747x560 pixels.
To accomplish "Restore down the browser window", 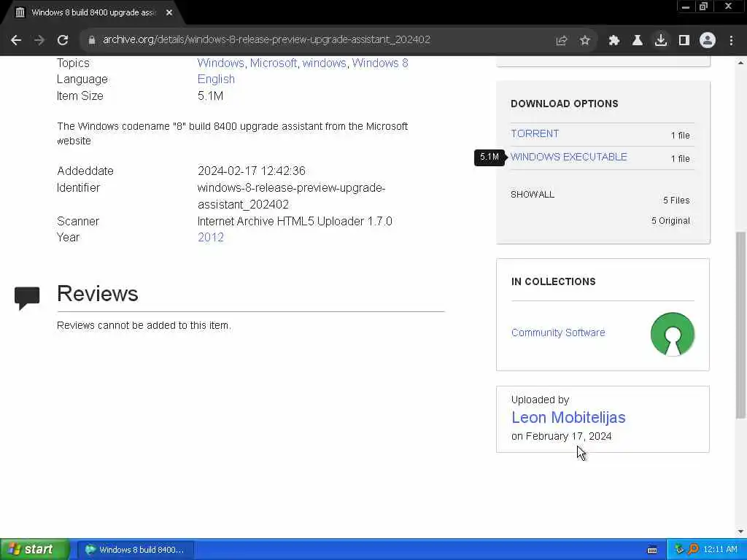I will point(704,7).
